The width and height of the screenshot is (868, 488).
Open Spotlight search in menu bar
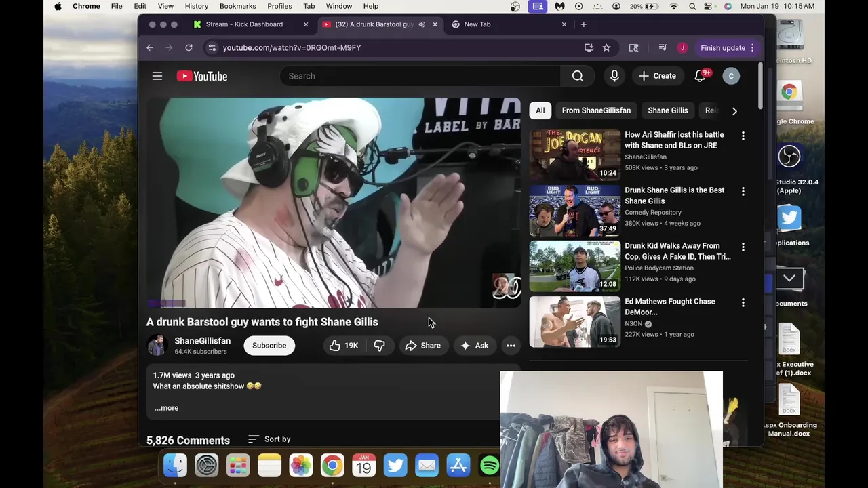(692, 6)
